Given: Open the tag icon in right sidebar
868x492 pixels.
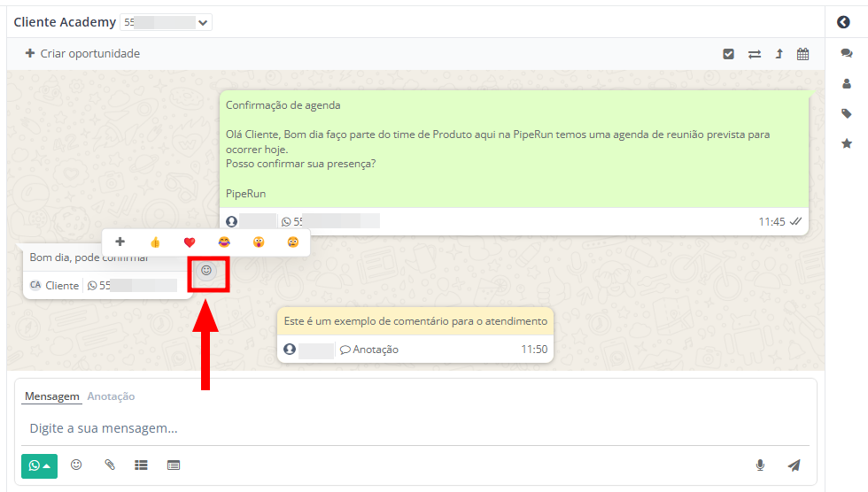Looking at the screenshot, I should (846, 113).
